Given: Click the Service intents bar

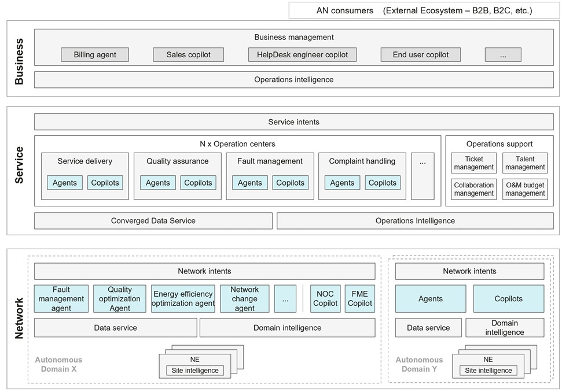Looking at the screenshot, I should click(x=294, y=122).
